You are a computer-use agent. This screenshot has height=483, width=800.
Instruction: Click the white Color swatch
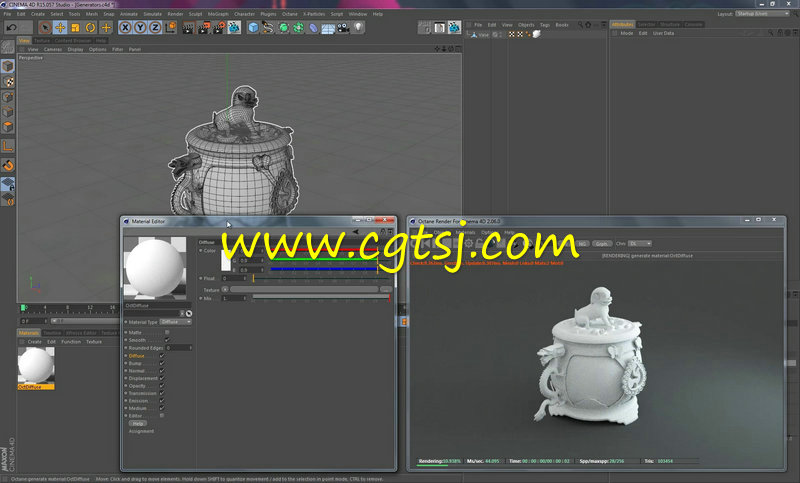click(x=226, y=261)
